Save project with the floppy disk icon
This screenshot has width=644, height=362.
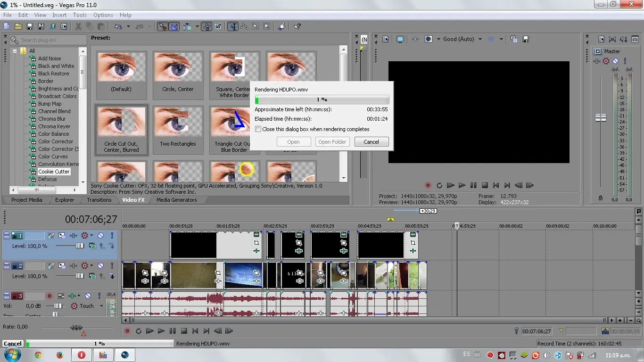(30, 26)
